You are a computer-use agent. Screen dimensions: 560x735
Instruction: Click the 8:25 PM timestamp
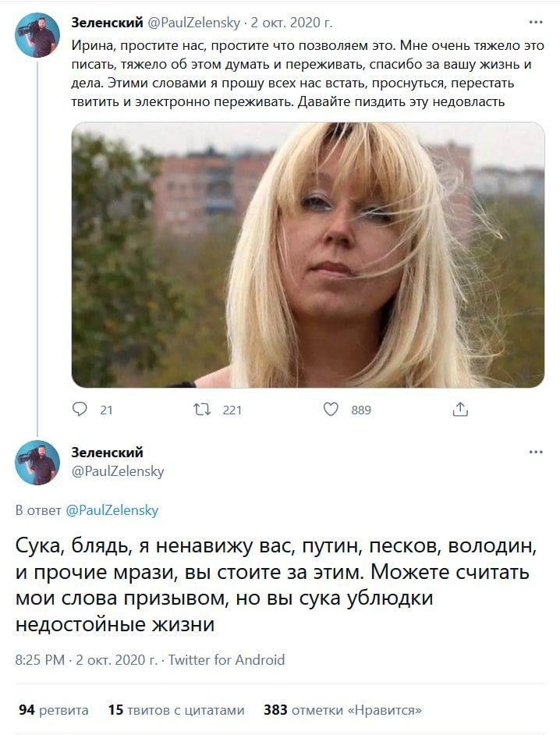40,660
